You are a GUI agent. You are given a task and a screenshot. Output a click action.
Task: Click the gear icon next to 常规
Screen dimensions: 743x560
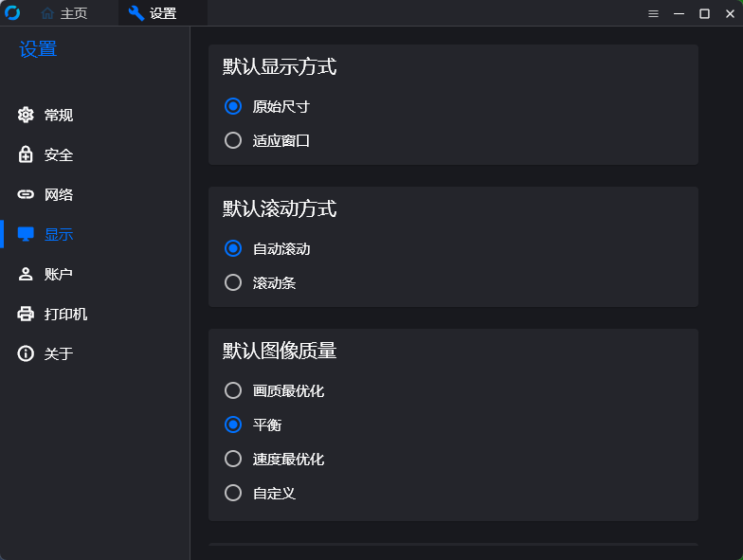(26, 116)
